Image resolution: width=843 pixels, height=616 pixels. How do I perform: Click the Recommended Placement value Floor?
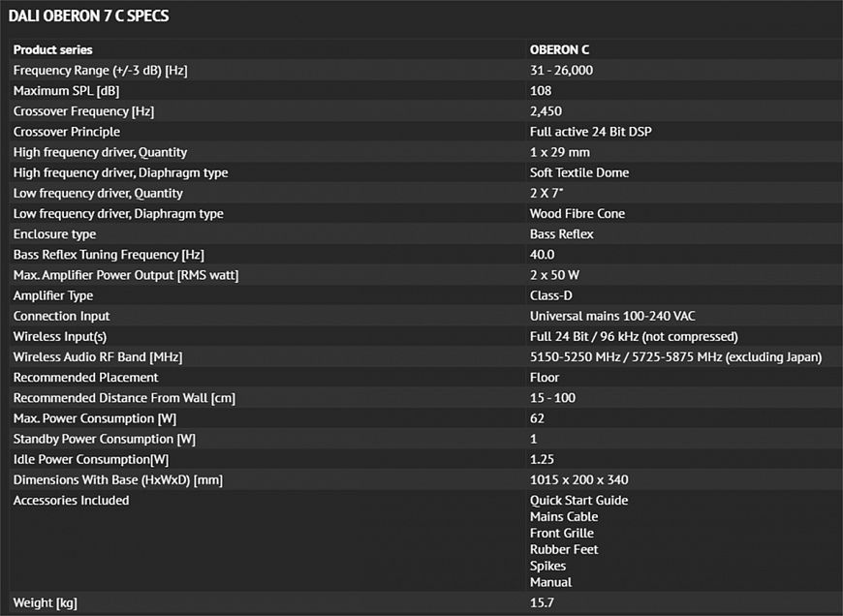tap(544, 378)
